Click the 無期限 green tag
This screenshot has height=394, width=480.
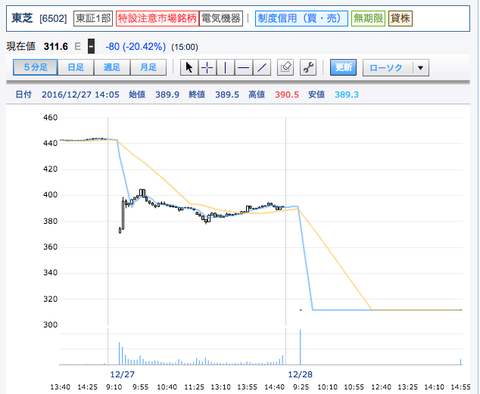tap(368, 18)
